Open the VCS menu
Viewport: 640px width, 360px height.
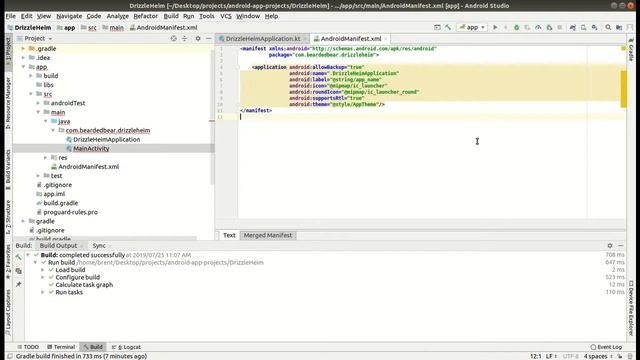pos(226,16)
